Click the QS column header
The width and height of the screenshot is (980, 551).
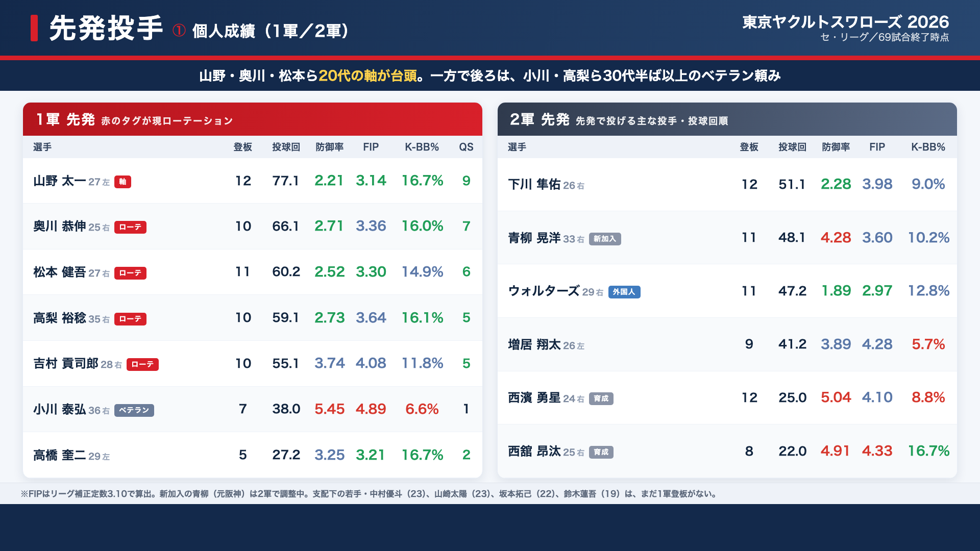click(x=466, y=147)
